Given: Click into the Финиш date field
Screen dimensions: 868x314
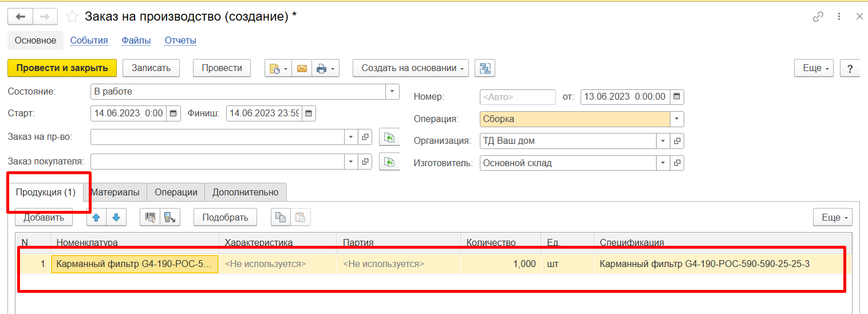Looking at the screenshot, I should [263, 113].
